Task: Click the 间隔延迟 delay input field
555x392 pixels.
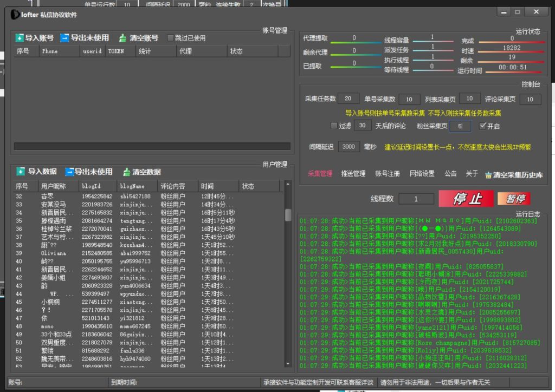Action: click(x=349, y=146)
